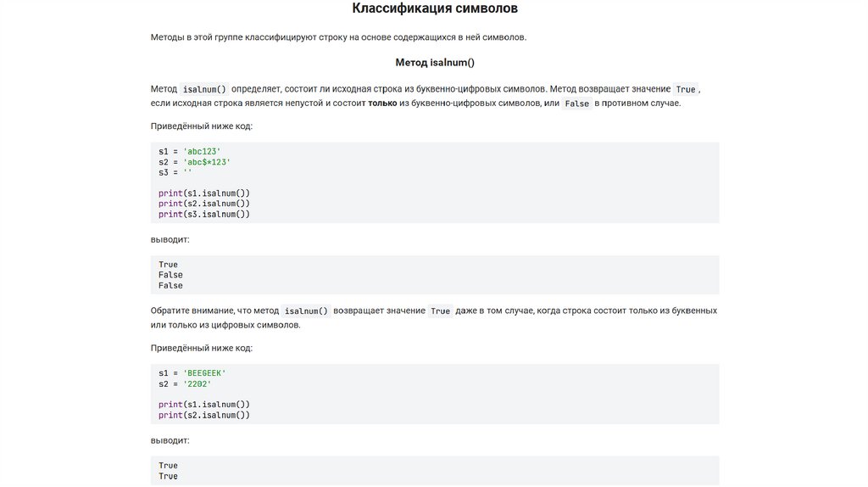The height and width of the screenshot is (487, 868).
Task: Click the output block showing True, False, False
Action: point(434,275)
